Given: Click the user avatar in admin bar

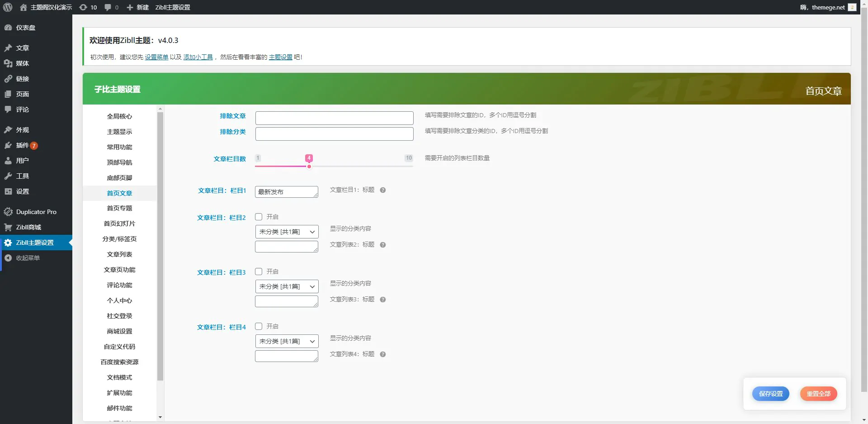Looking at the screenshot, I should [x=852, y=7].
